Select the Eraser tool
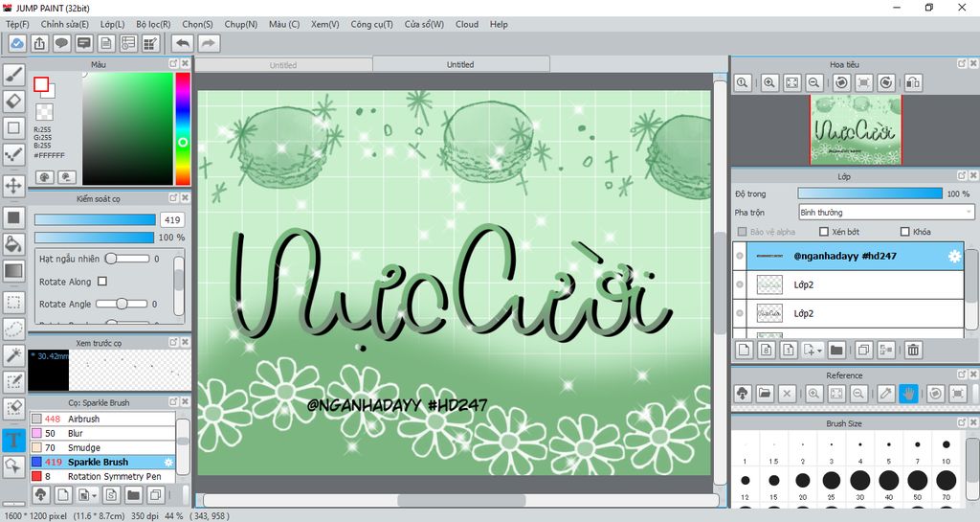980x522 pixels. point(13,101)
